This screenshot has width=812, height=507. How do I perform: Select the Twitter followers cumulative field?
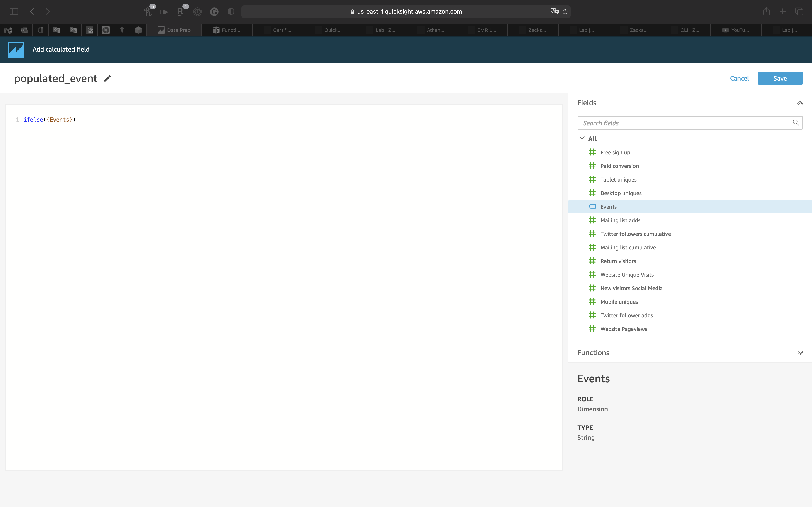(635, 234)
